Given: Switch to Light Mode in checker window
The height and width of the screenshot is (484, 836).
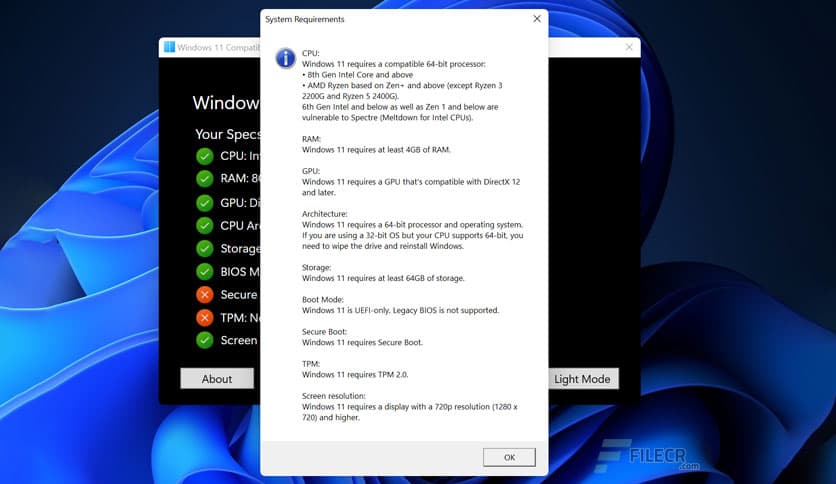Looking at the screenshot, I should click(583, 379).
